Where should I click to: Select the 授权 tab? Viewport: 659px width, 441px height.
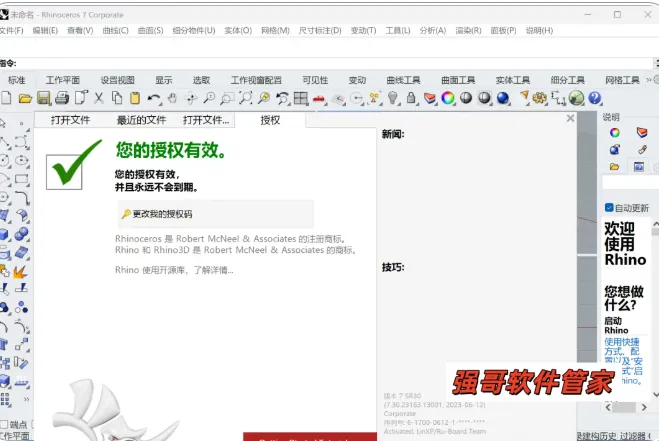(270, 120)
